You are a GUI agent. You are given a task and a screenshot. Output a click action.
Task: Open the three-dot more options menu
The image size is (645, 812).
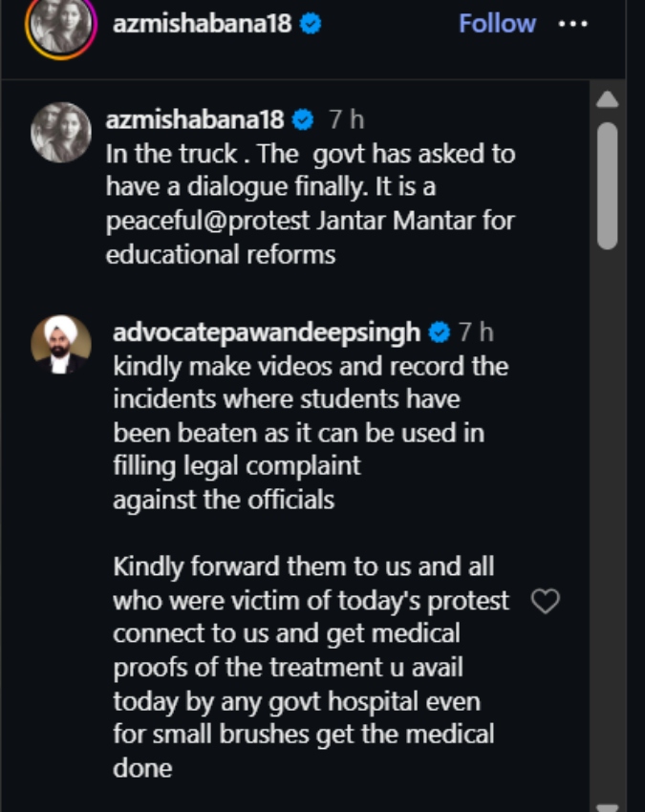coord(573,24)
